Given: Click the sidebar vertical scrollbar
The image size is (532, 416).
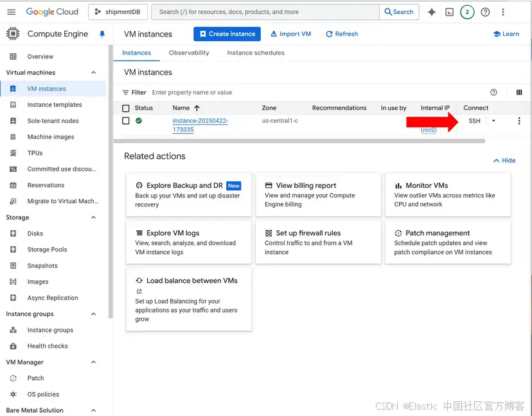Looking at the screenshot, I should [110, 182].
